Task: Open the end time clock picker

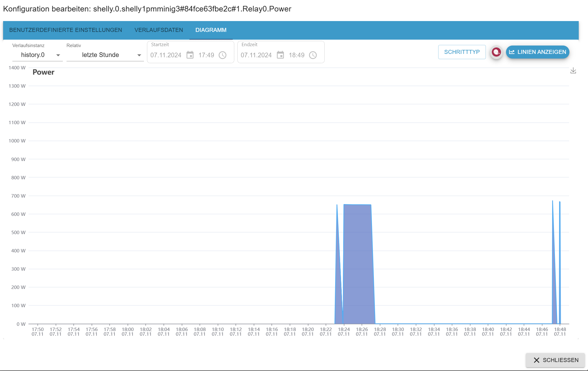Action: (x=313, y=55)
